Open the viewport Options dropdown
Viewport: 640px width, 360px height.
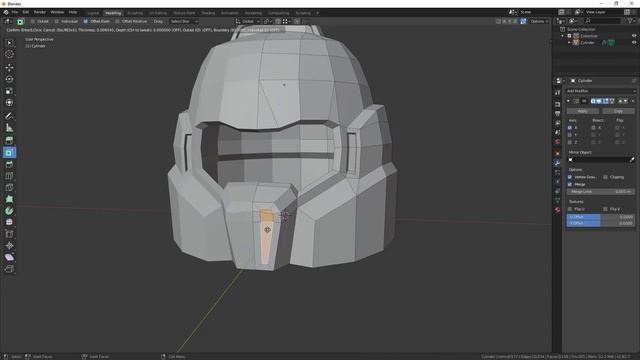point(539,21)
